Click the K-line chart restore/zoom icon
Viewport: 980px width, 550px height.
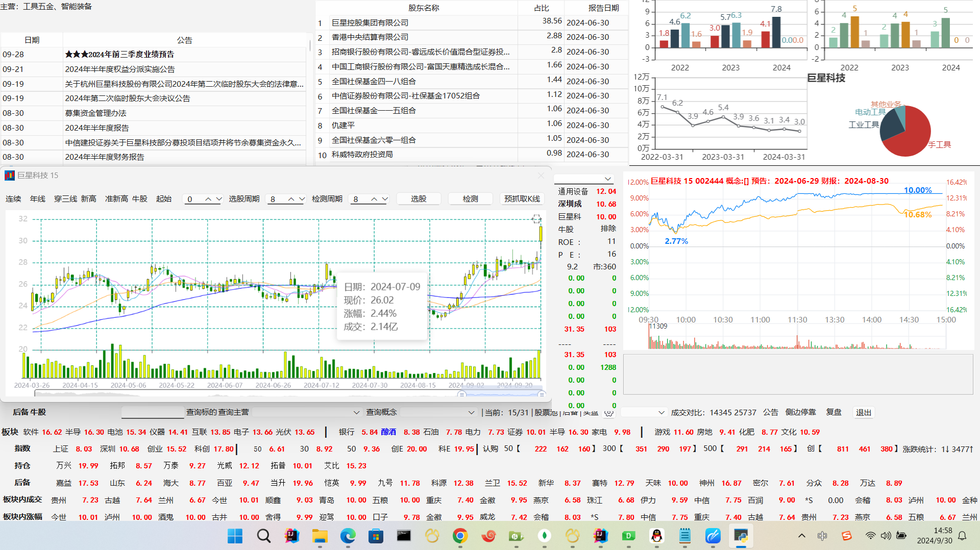click(x=536, y=219)
